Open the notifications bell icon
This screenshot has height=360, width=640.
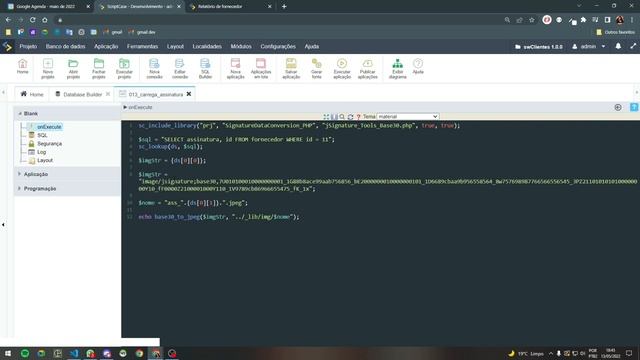pyautogui.click(x=618, y=47)
